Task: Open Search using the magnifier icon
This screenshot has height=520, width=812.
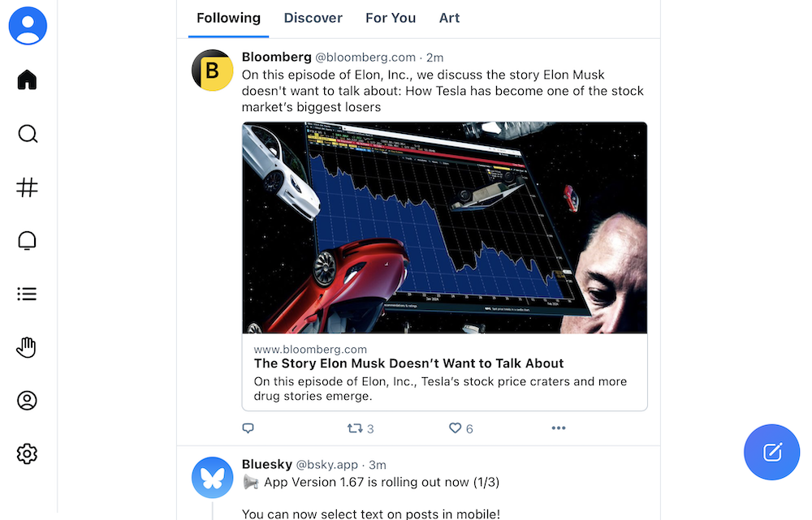Action: pos(28,134)
